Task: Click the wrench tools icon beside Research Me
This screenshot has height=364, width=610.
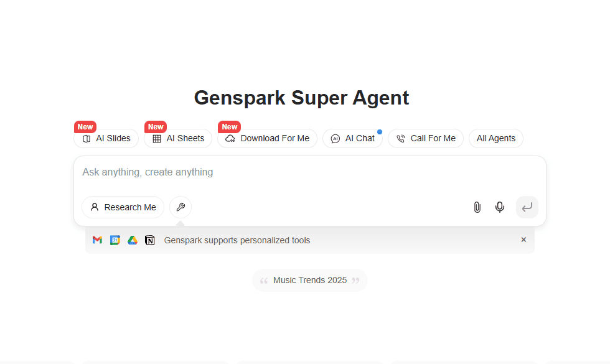Action: click(180, 207)
